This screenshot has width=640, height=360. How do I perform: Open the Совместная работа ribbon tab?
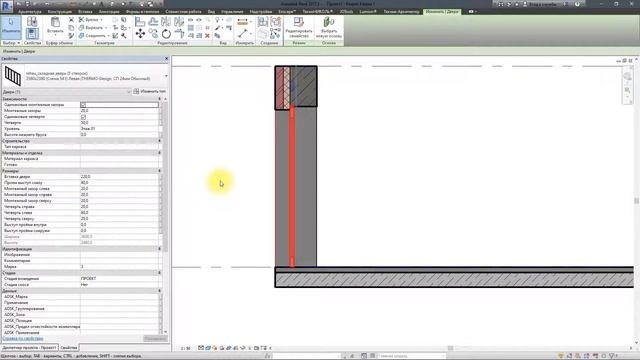183,12
